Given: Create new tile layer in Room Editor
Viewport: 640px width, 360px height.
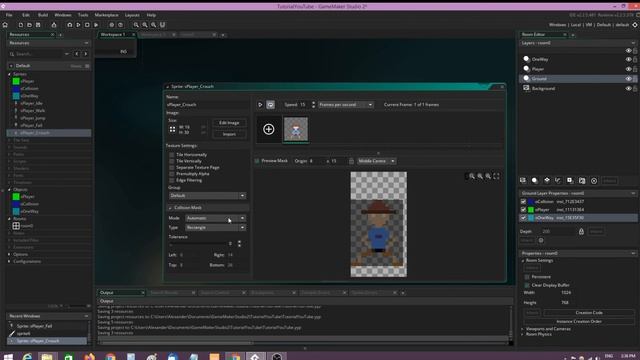Looking at the screenshot, I should (547, 180).
